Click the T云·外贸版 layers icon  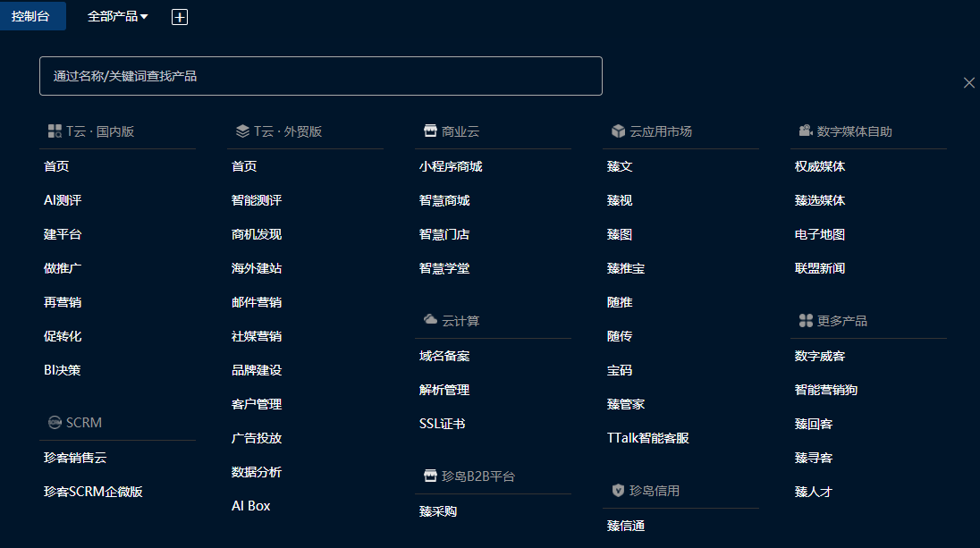pyautogui.click(x=242, y=131)
